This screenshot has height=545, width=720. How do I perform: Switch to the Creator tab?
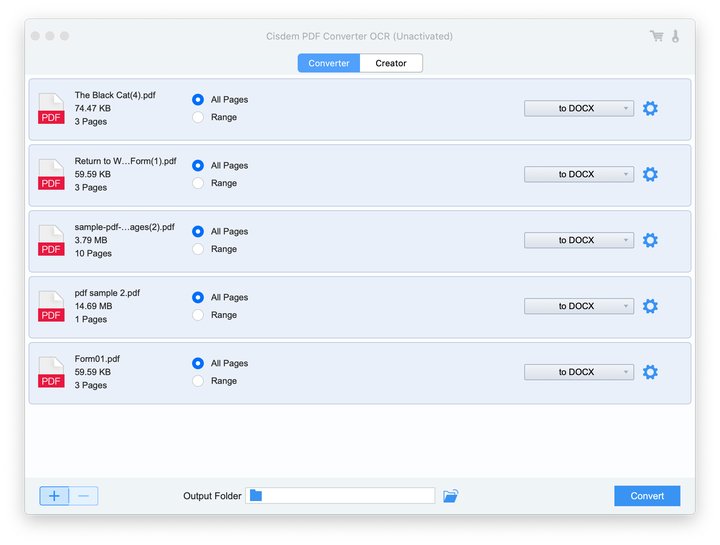pyautogui.click(x=391, y=63)
